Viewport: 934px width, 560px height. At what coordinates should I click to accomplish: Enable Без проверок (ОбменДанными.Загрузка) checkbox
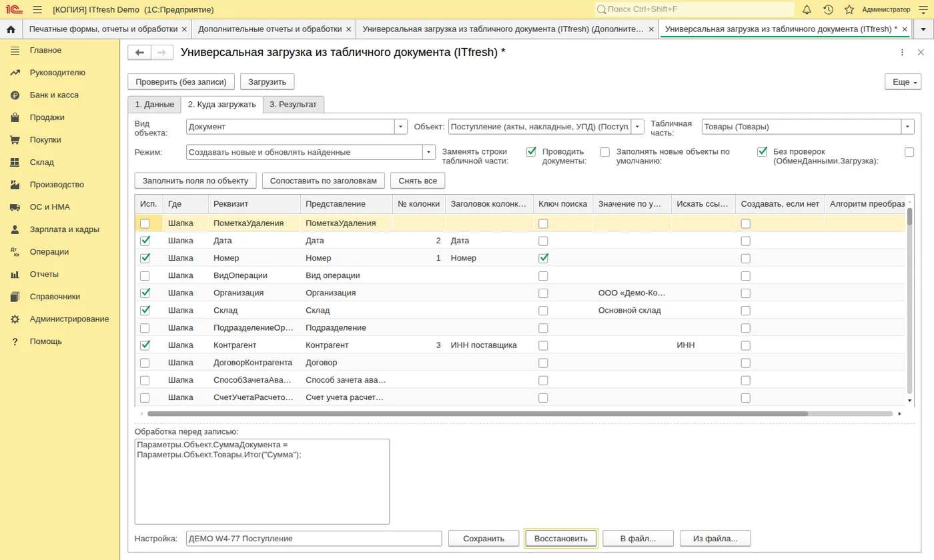909,152
